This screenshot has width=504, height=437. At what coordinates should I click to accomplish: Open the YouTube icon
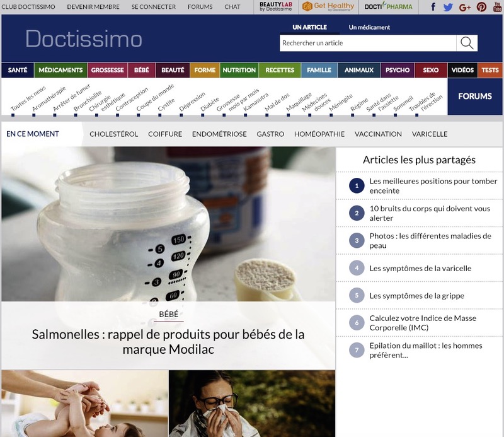(498, 7)
